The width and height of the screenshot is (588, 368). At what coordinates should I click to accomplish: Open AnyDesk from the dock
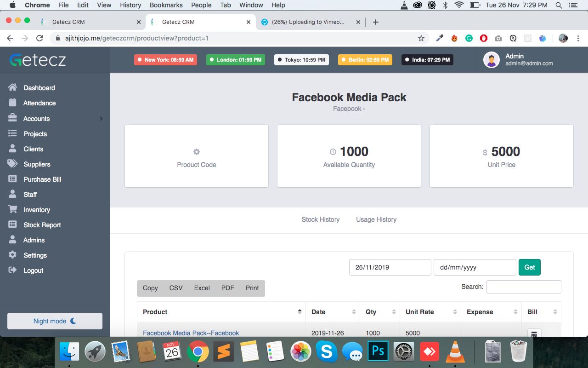pos(430,352)
